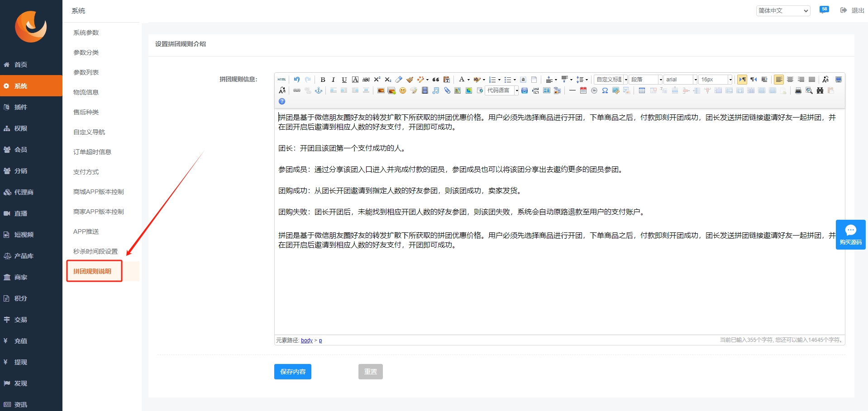Toggle left text alignment
This screenshot has width=868, height=411.
coord(779,80)
